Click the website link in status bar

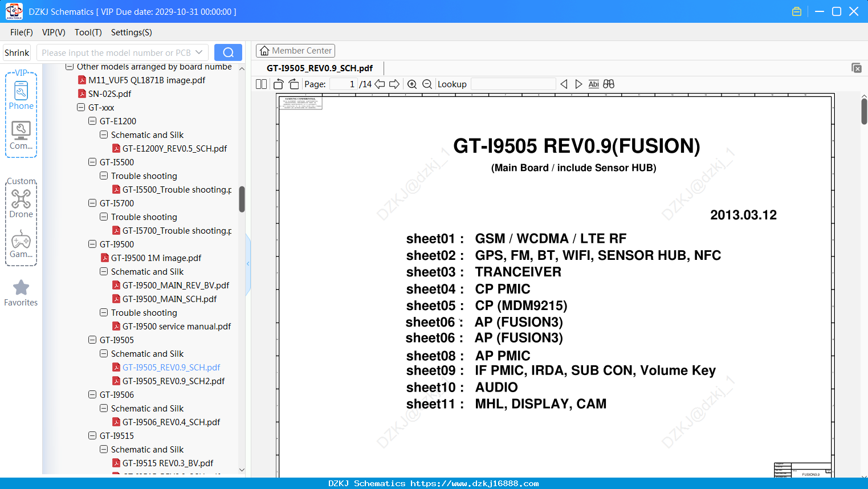474,483
